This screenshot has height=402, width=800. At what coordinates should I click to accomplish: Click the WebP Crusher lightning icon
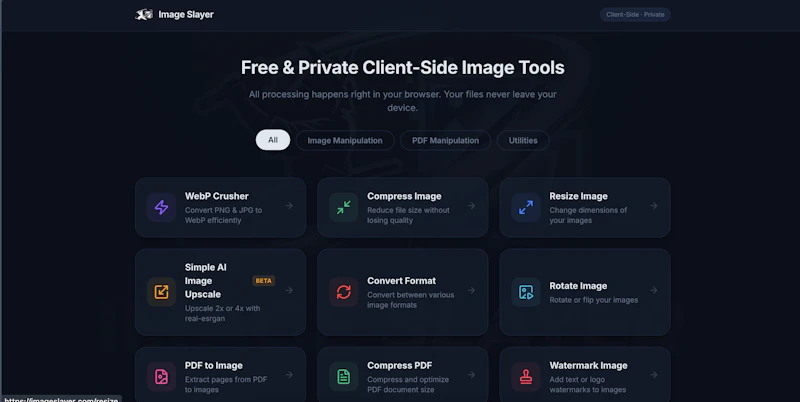click(161, 207)
